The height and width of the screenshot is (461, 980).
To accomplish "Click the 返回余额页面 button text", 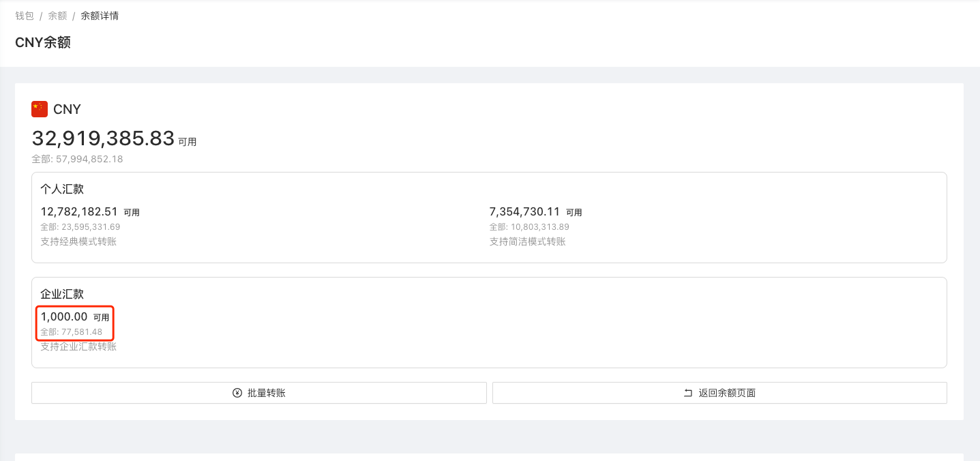I will point(727,393).
